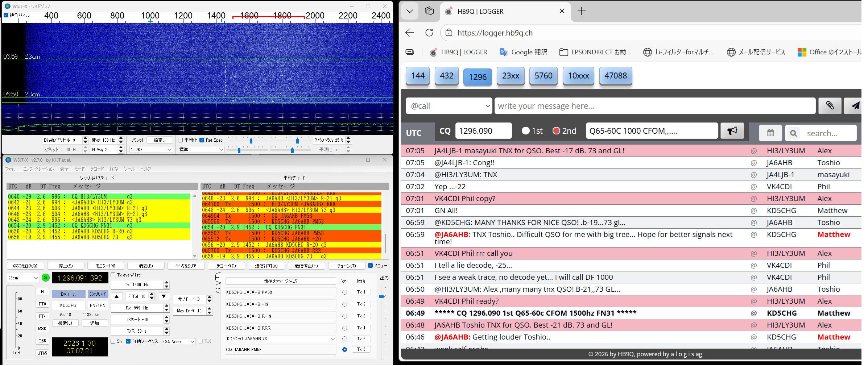Expand the @call dropdown
This screenshot has height=366, width=868.
(x=449, y=106)
